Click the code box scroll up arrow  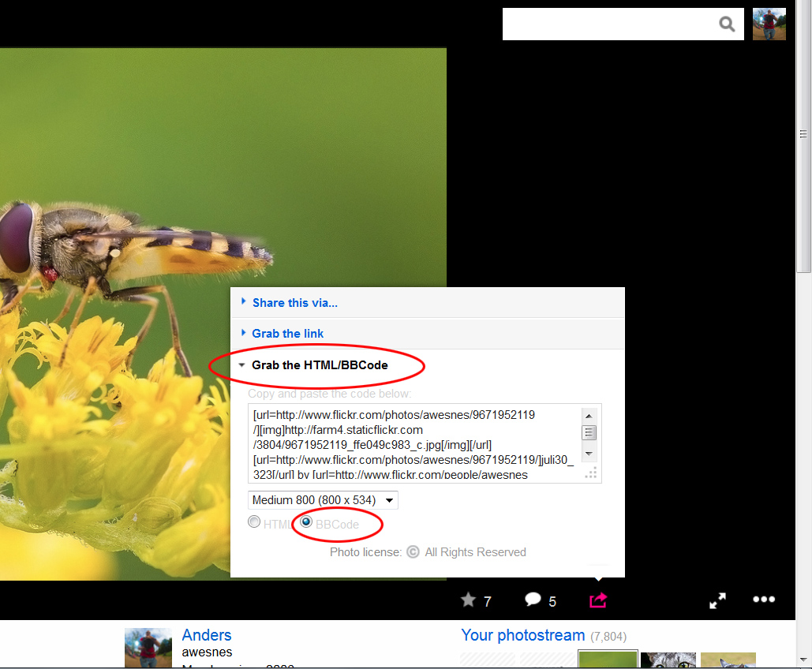tap(589, 416)
